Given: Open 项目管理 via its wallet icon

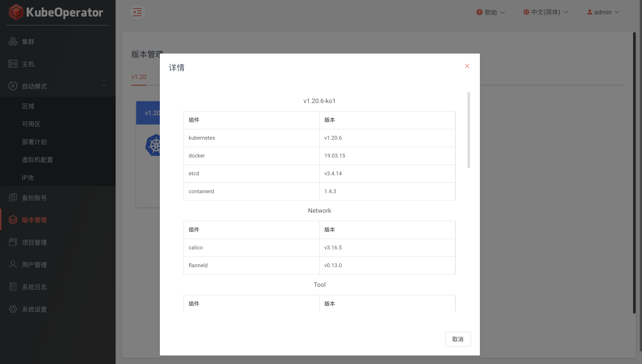Looking at the screenshot, I should pyautogui.click(x=13, y=242).
